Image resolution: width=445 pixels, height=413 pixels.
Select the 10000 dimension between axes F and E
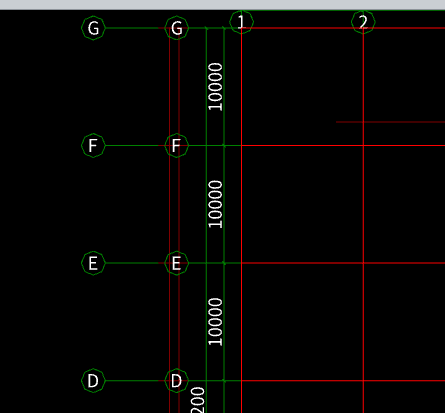click(x=215, y=204)
